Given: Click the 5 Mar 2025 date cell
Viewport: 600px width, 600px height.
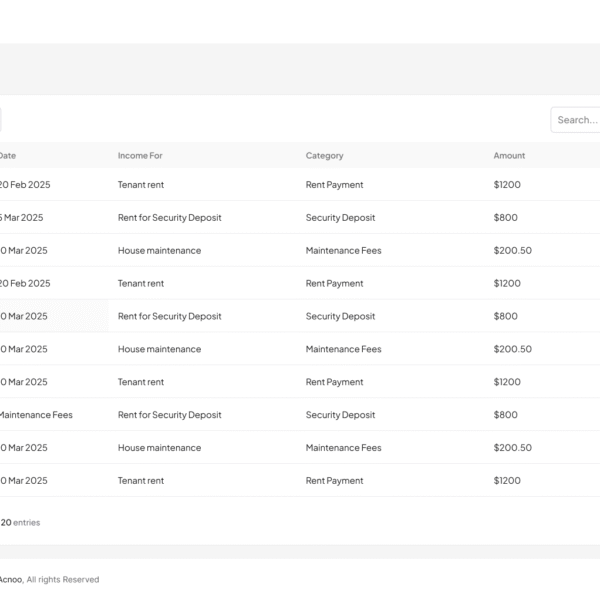Looking at the screenshot, I should [22, 218].
